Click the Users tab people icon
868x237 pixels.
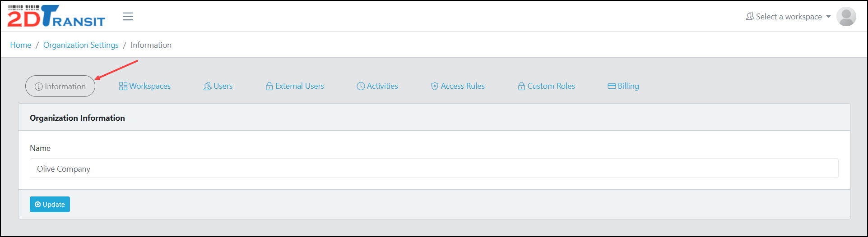[207, 86]
